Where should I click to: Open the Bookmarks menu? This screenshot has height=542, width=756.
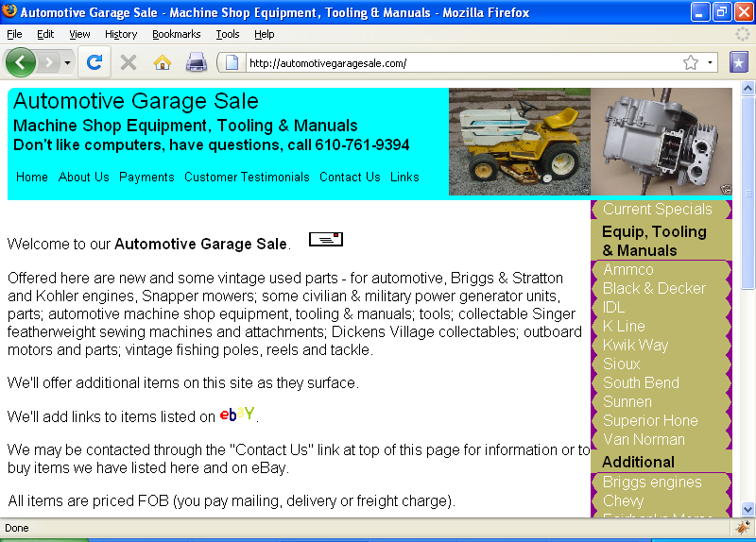[x=177, y=34]
